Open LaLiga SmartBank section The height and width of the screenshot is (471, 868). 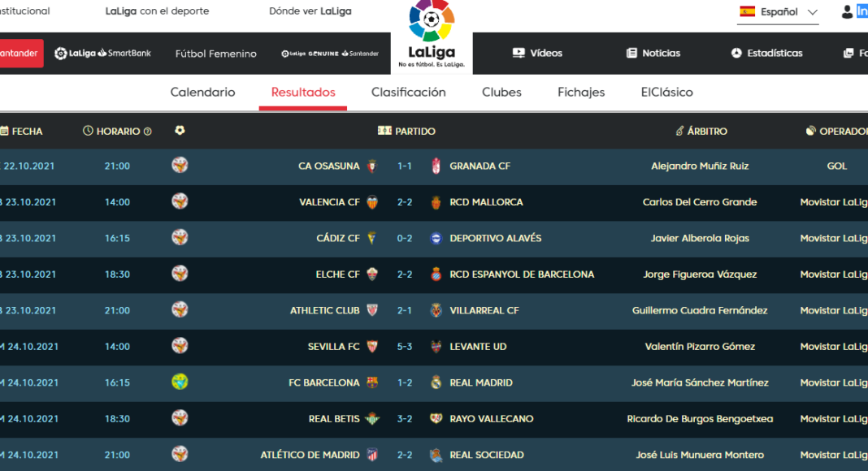[102, 54]
